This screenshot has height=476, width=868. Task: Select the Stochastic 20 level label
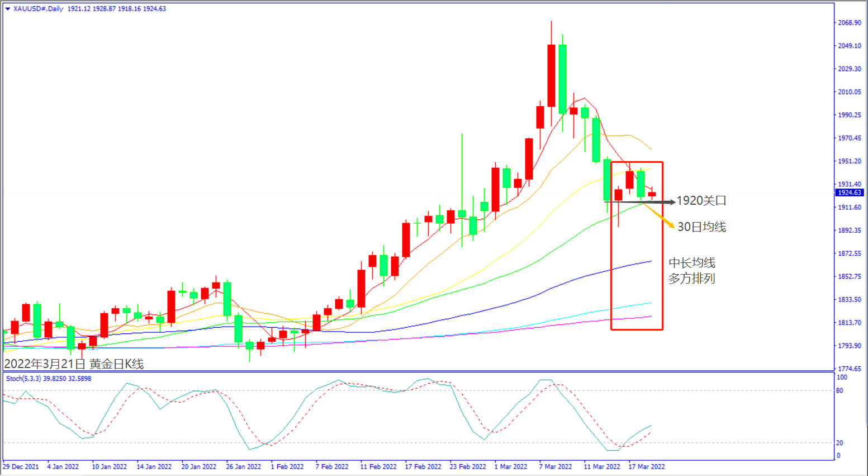click(839, 442)
